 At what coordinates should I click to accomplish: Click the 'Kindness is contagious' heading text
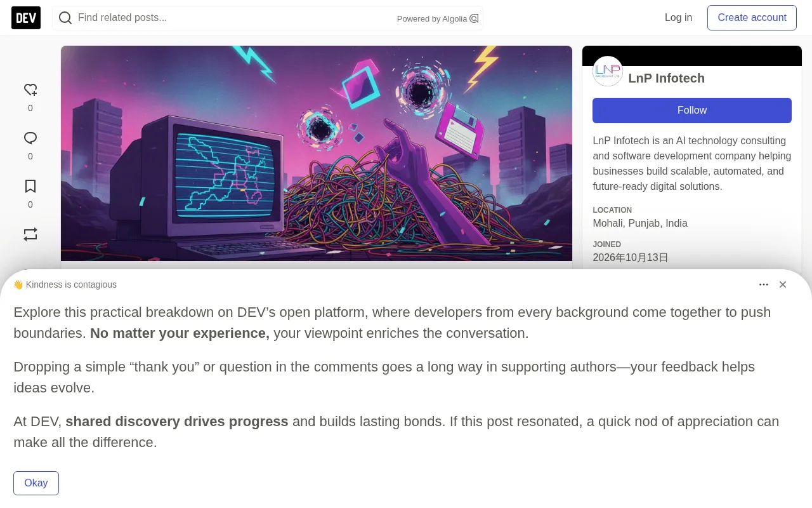[x=71, y=284]
